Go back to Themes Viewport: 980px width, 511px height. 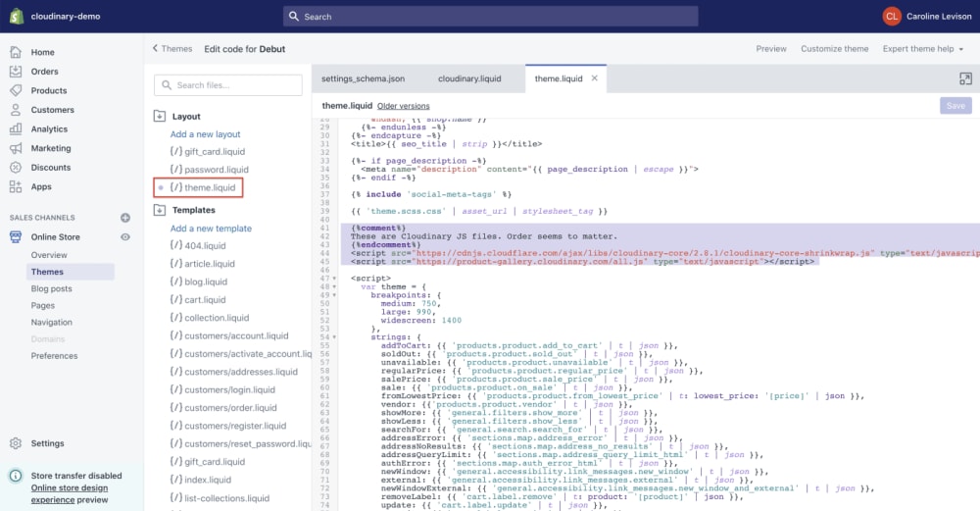point(172,49)
